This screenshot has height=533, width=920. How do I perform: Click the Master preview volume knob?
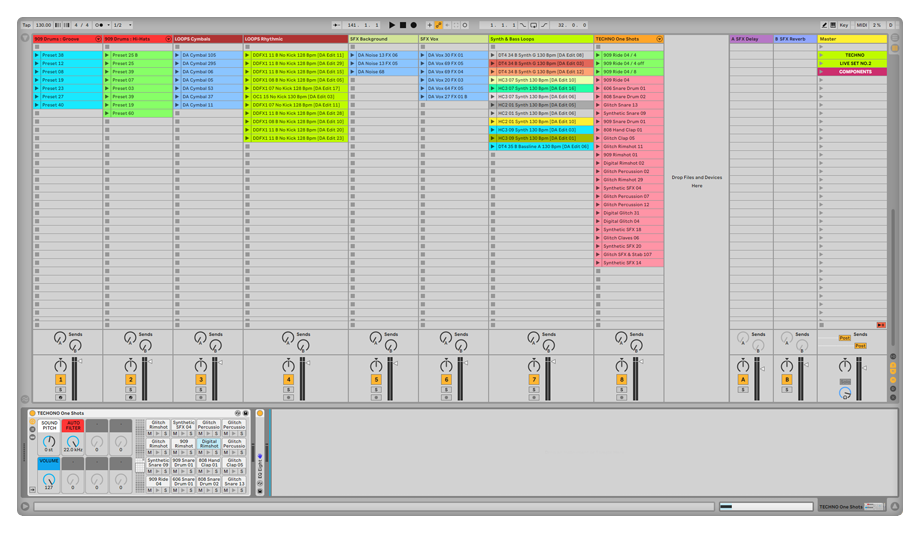[x=845, y=393]
